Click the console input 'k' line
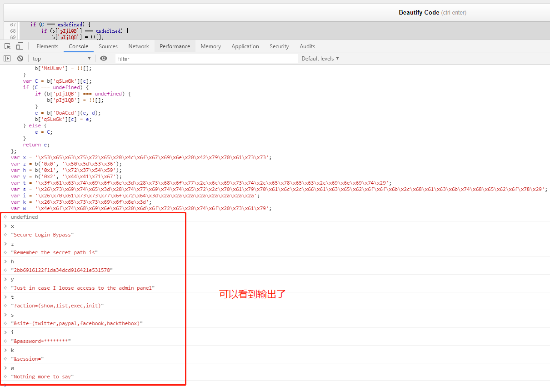Viewport: 550px width, 392px height. click(x=12, y=350)
